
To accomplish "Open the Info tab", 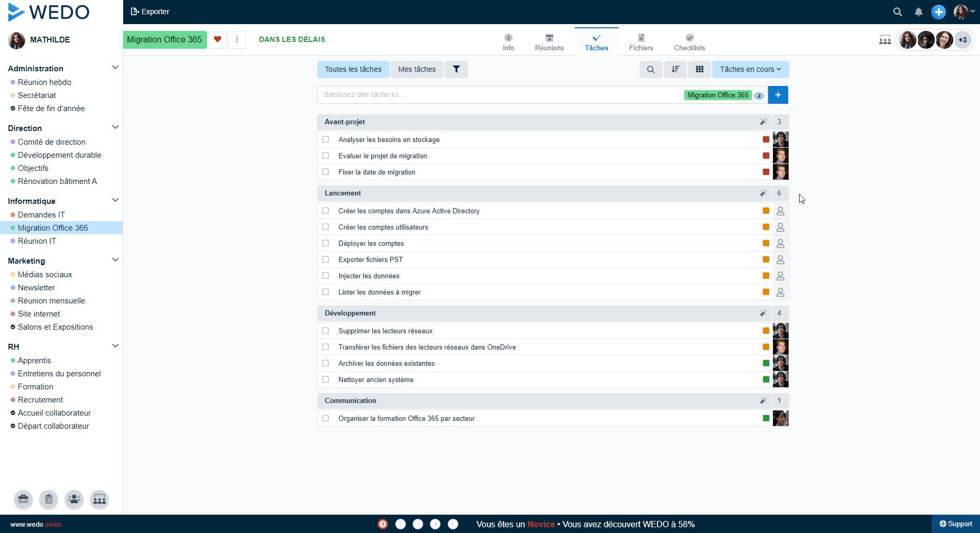I will (x=509, y=42).
